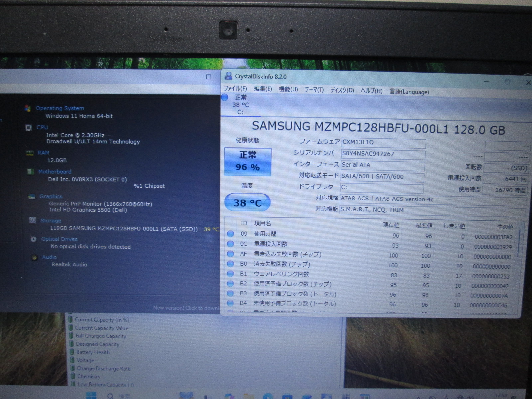The image size is (532, 399).
Task: Click the Operating System Windows logo icon
Action: (x=28, y=108)
